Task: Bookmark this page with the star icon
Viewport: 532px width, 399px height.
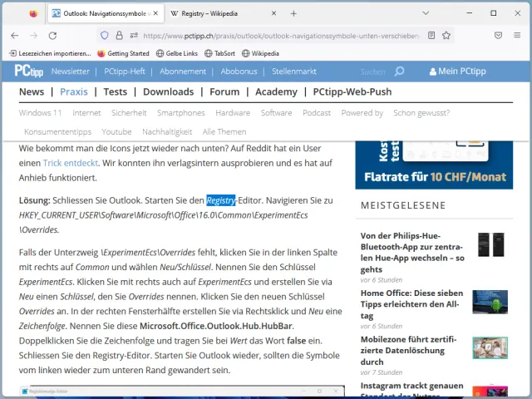Action: click(446, 36)
